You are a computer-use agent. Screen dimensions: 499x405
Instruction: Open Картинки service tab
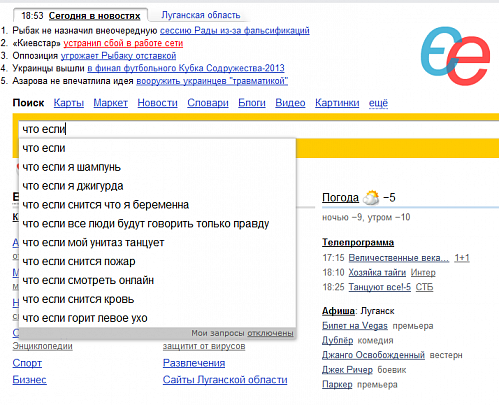coord(337,103)
